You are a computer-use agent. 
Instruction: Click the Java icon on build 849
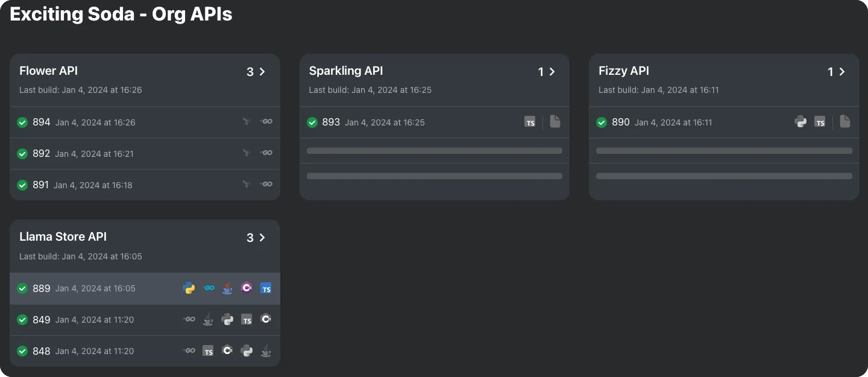[x=208, y=320]
